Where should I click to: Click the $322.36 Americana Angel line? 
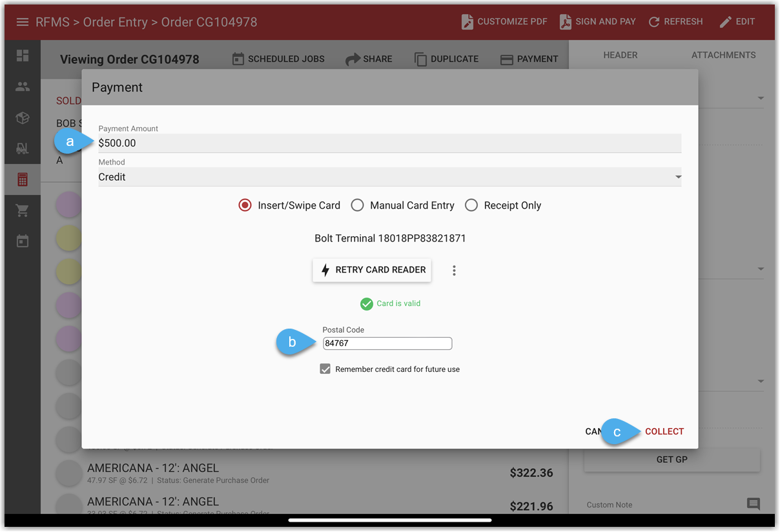[305, 473]
